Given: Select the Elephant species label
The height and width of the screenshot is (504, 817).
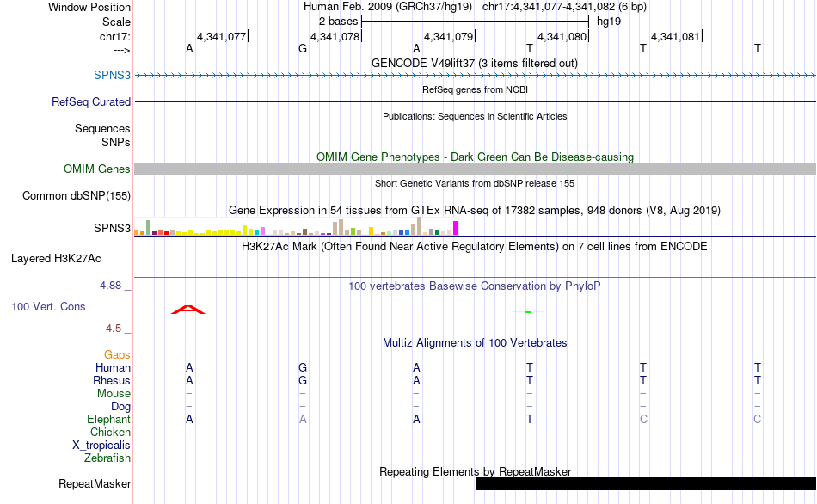Looking at the screenshot, I should click(x=108, y=419).
